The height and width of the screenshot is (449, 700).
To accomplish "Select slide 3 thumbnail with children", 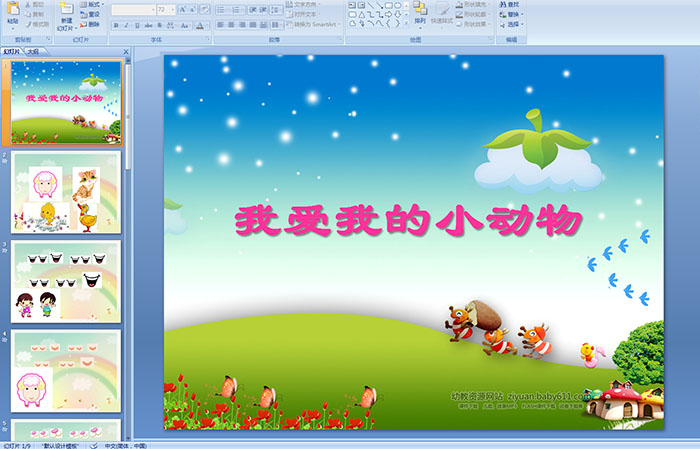I will pos(66,282).
